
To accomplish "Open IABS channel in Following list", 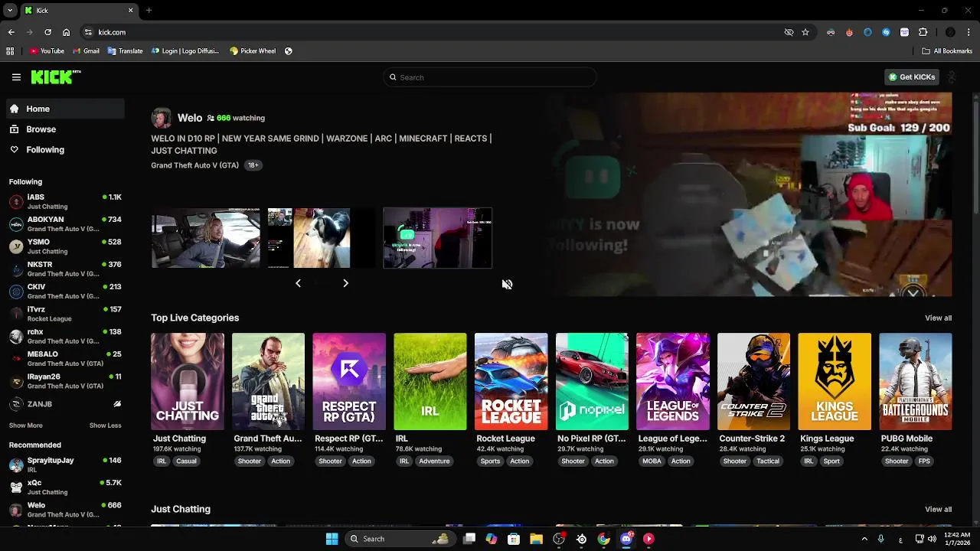I will tap(65, 202).
